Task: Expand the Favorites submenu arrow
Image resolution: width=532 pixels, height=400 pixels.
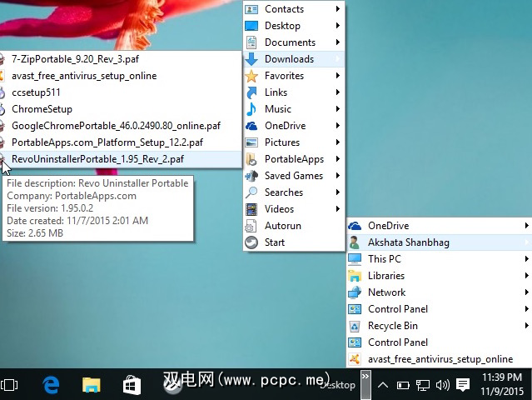Action: [337, 76]
